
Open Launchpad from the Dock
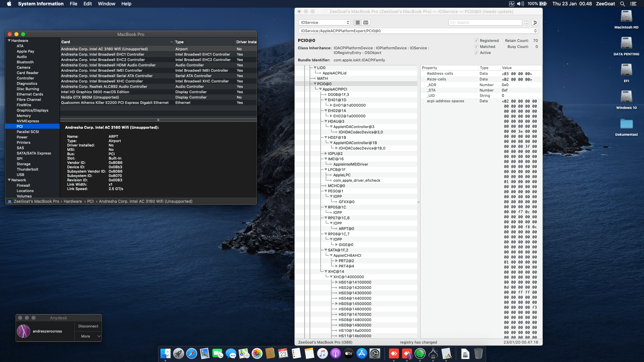(x=178, y=353)
